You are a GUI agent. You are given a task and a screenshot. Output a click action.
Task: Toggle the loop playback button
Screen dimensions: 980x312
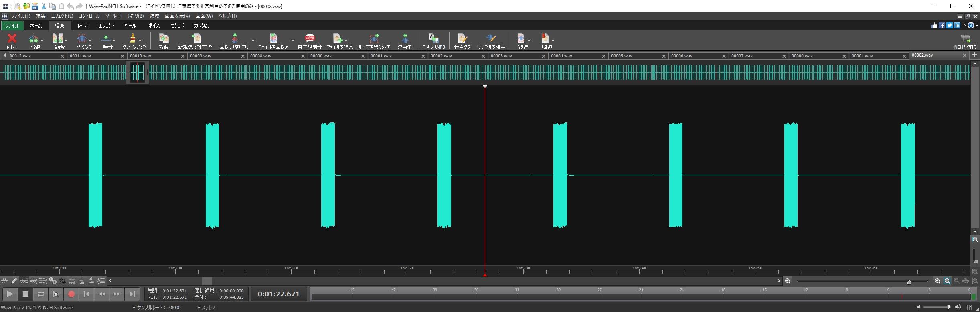pos(40,294)
